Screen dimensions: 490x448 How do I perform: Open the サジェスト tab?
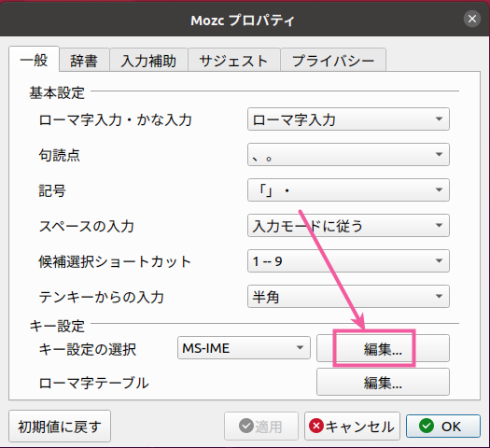[x=233, y=61]
